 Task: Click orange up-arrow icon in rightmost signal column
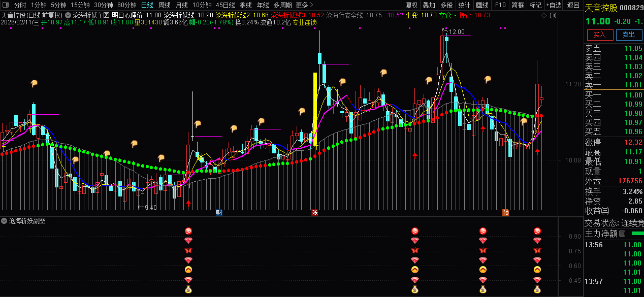[537, 270]
